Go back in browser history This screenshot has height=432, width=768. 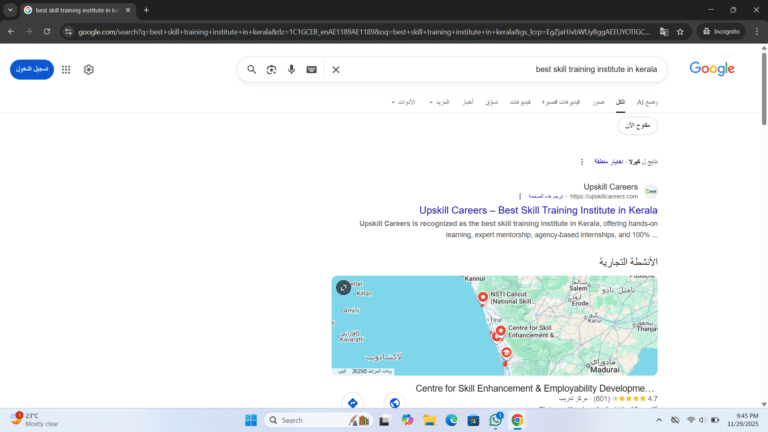[x=11, y=31]
